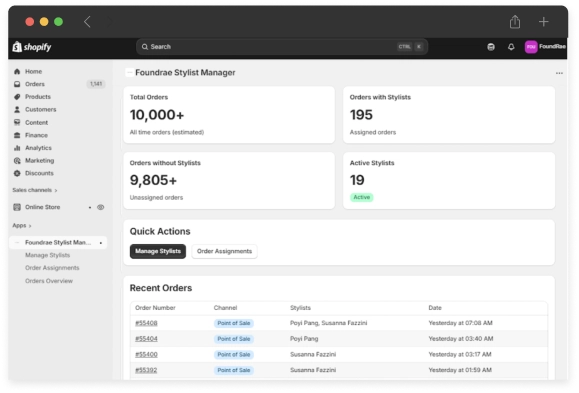Open Customers in the sidebar
The image size is (579, 393).
point(41,110)
